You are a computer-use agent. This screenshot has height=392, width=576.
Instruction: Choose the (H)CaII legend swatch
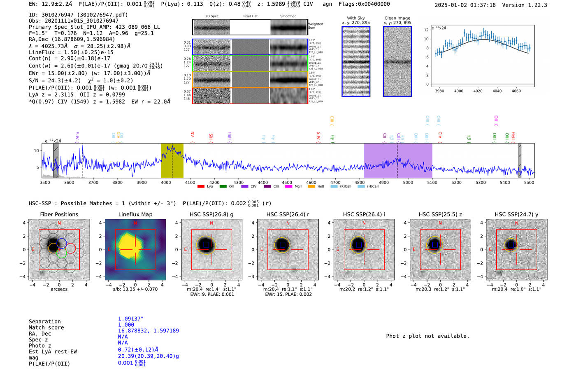361,186
